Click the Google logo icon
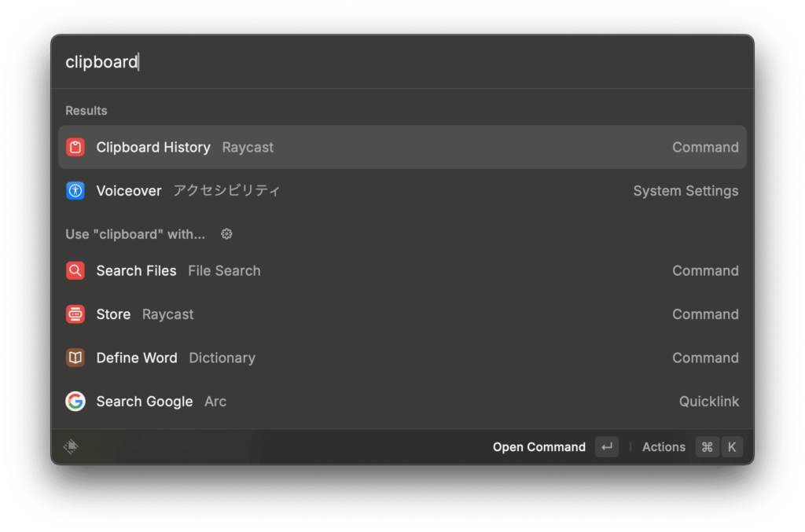Screen dimensions: 805x532 pos(75,402)
